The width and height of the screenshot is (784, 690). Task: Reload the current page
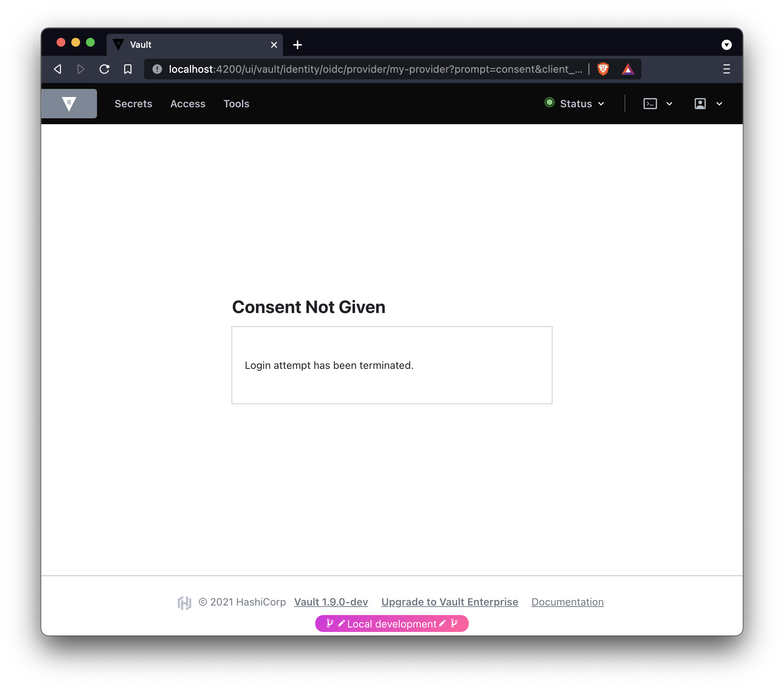[104, 69]
